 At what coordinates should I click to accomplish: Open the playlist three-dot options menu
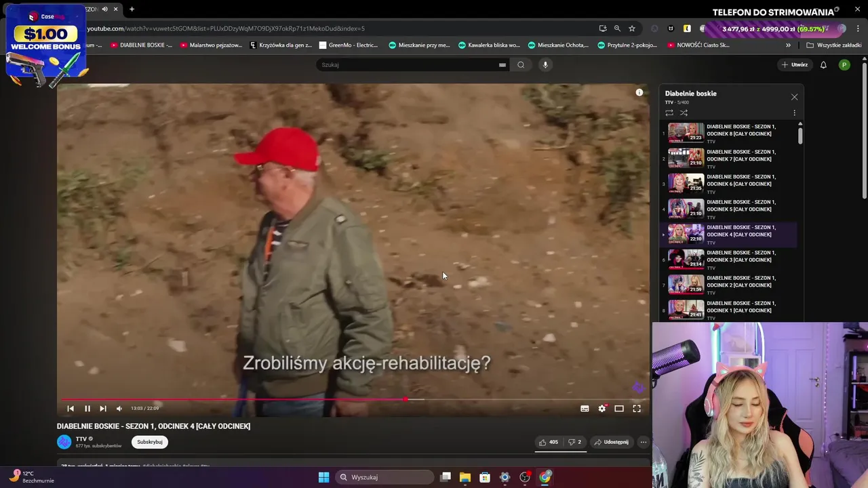794,113
